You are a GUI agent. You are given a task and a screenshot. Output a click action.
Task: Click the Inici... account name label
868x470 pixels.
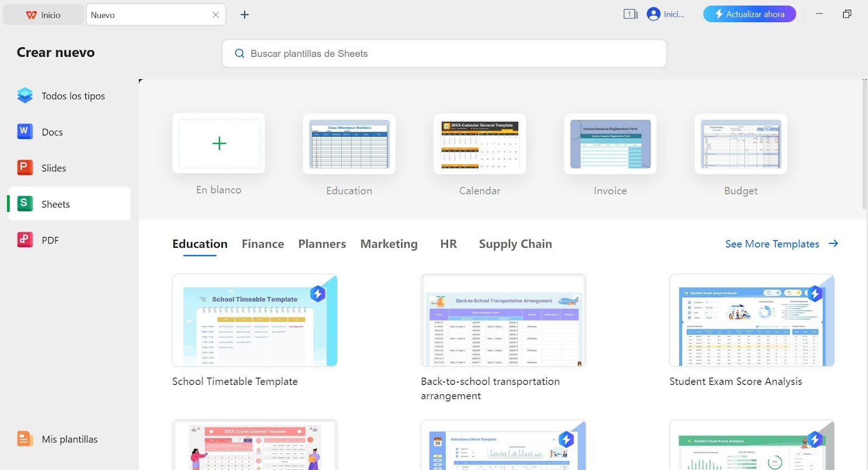674,15
